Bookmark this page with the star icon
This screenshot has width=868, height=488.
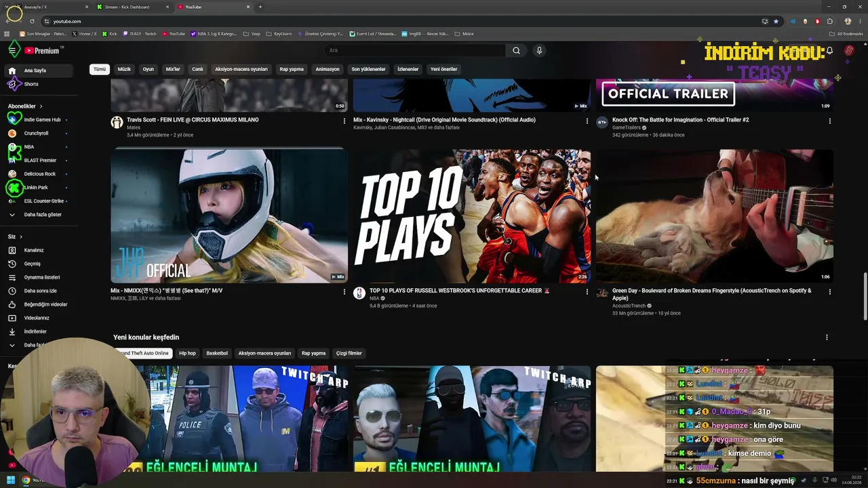[776, 21]
